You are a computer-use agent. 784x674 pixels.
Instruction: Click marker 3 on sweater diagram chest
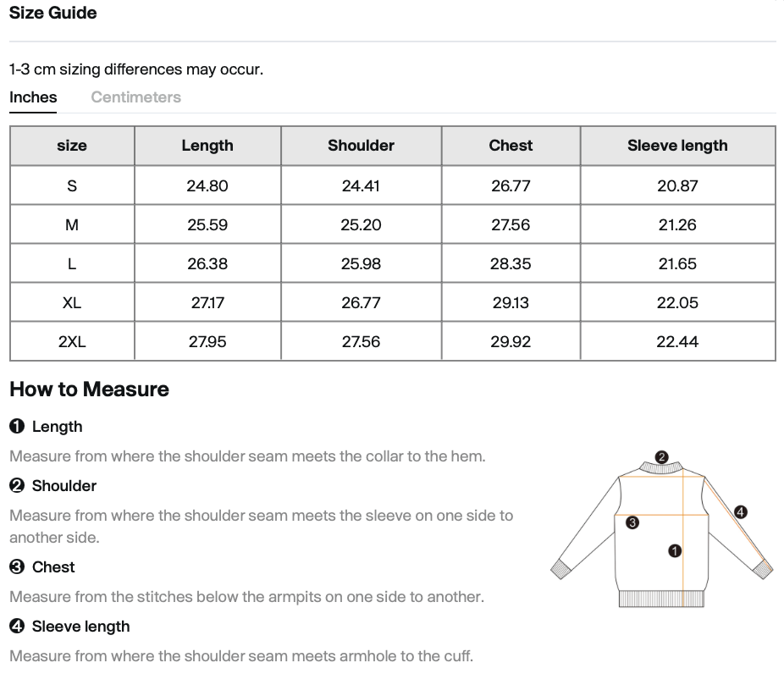tap(632, 522)
